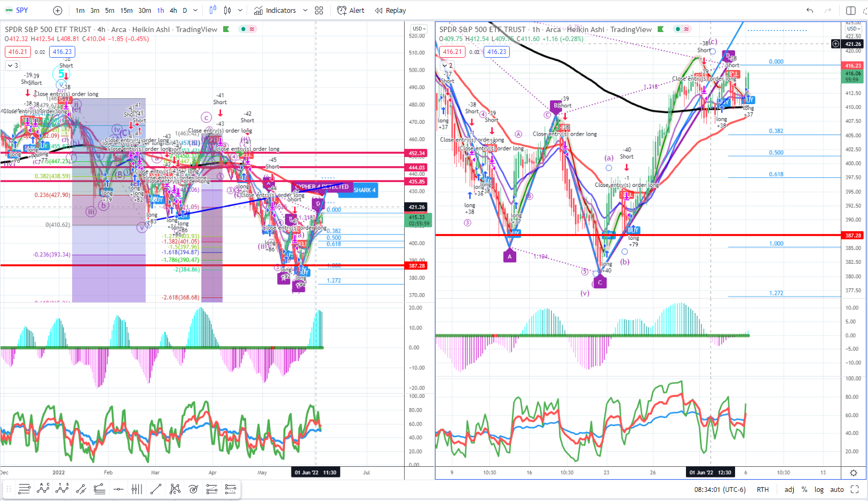Select the parallel channel tool
Viewport: 868px width, 501px height.
click(x=81, y=489)
